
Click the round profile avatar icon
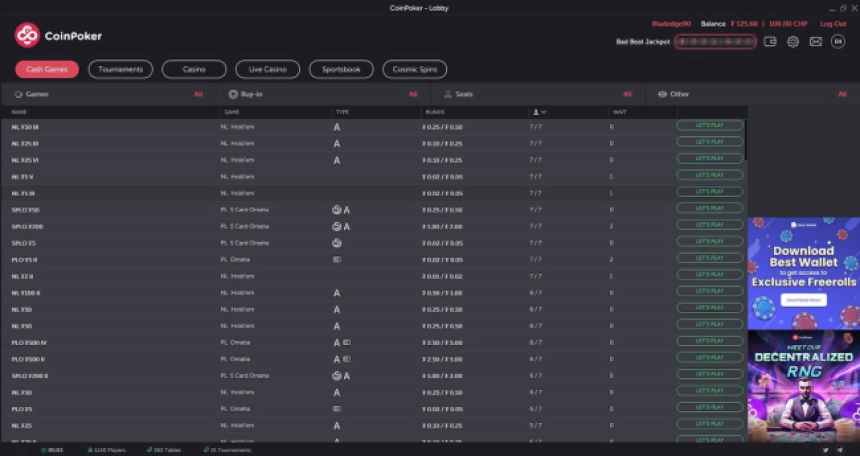click(x=838, y=42)
